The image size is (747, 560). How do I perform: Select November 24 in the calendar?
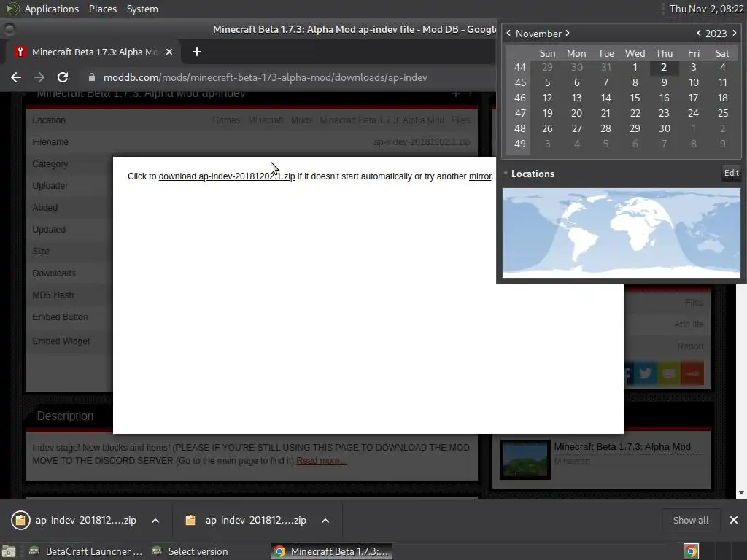pos(693,113)
